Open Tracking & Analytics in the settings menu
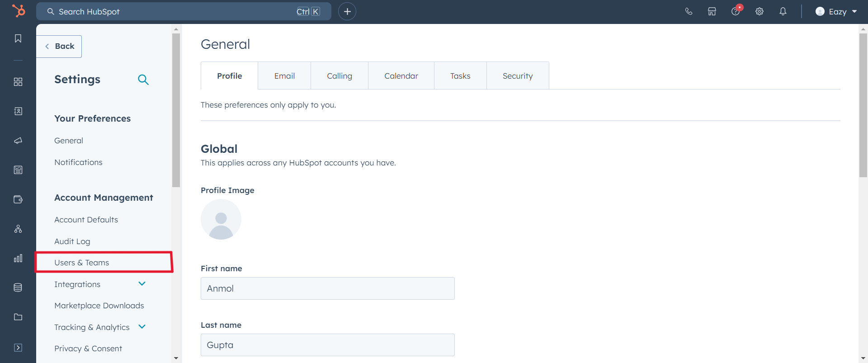868x363 pixels. pos(92,327)
